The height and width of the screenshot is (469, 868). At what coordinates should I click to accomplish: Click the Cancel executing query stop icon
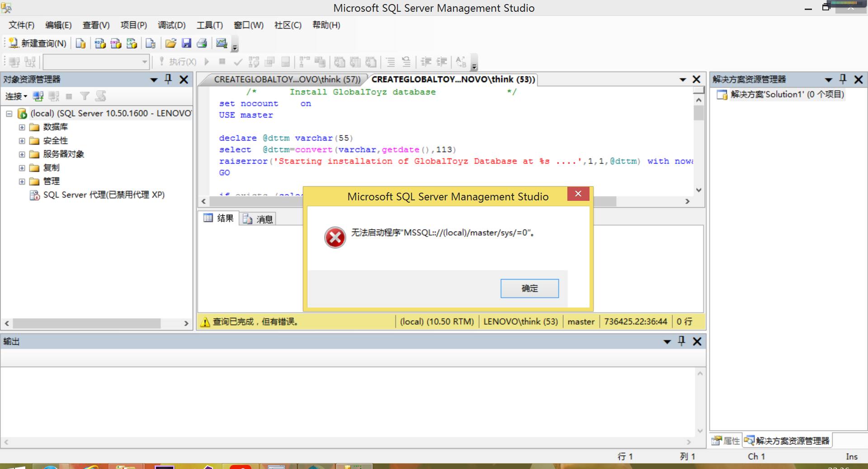point(222,62)
